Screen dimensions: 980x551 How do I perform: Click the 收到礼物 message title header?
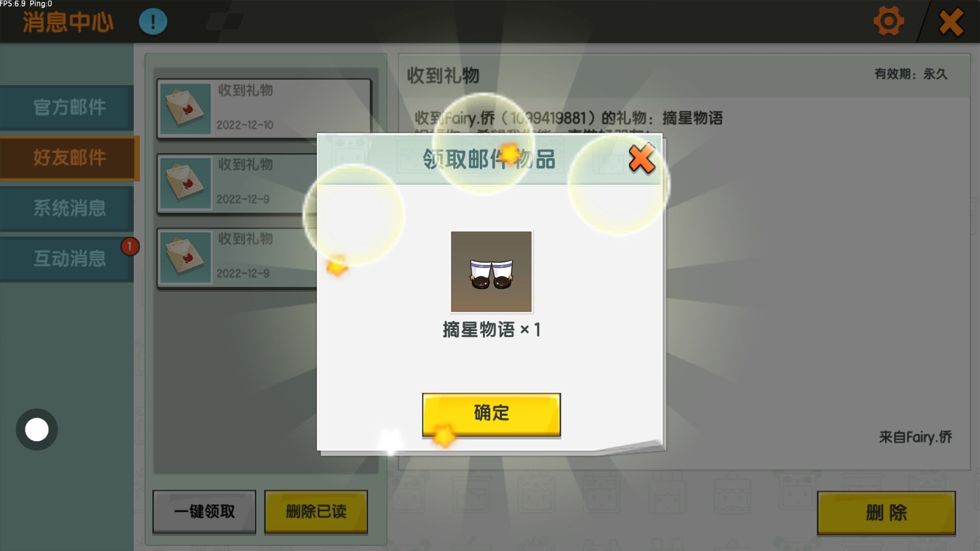[443, 76]
